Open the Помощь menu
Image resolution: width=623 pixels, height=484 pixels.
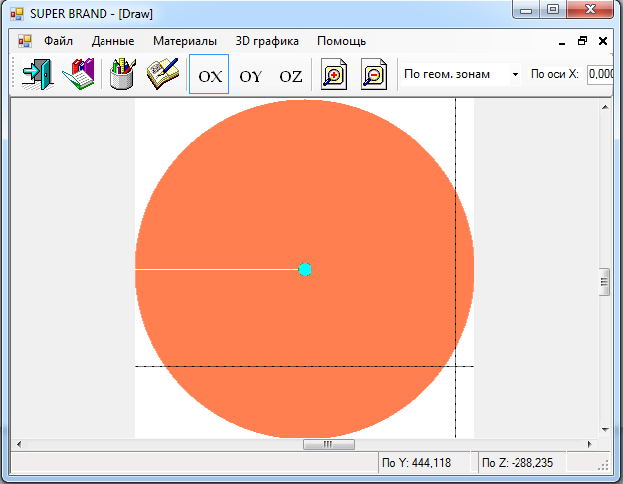(x=341, y=41)
